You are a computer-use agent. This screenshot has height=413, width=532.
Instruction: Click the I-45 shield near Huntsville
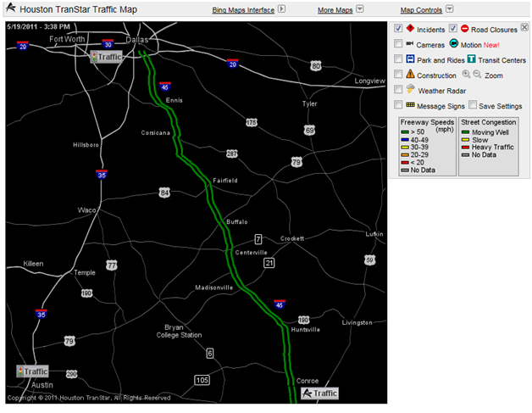(280, 304)
